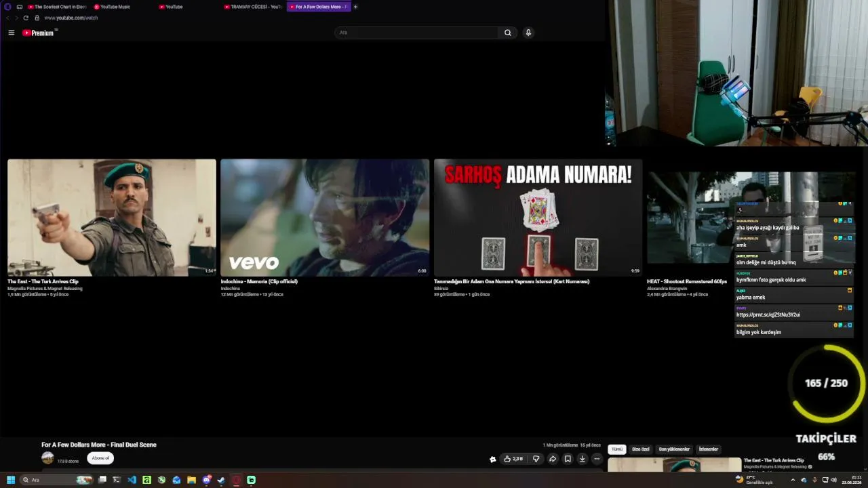Viewport: 868px width, 488px height.
Task: Share the video with the arrow icon
Action: [552, 459]
